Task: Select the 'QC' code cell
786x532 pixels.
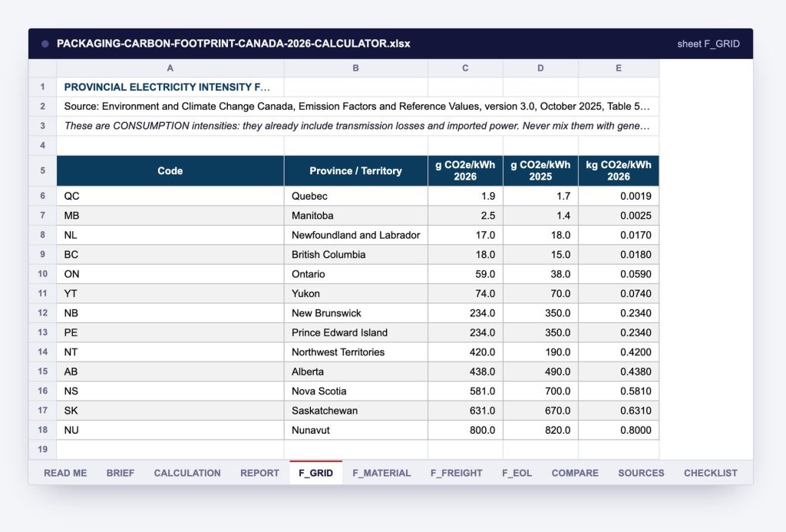Action: pyautogui.click(x=170, y=196)
